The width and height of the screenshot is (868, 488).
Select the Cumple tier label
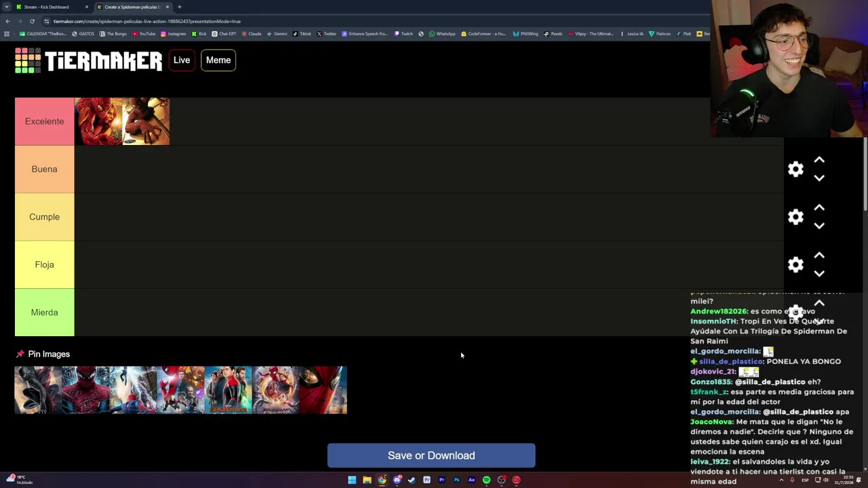click(45, 217)
